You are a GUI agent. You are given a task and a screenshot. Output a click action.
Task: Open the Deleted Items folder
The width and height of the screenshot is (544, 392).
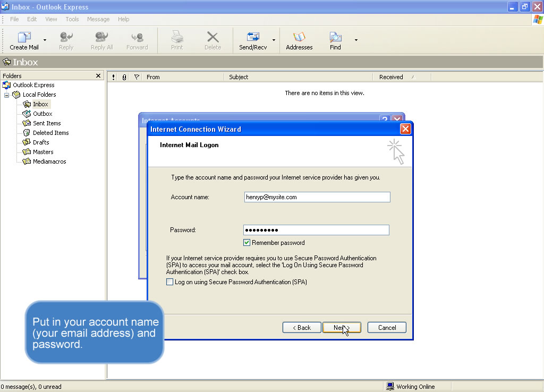tap(50, 133)
